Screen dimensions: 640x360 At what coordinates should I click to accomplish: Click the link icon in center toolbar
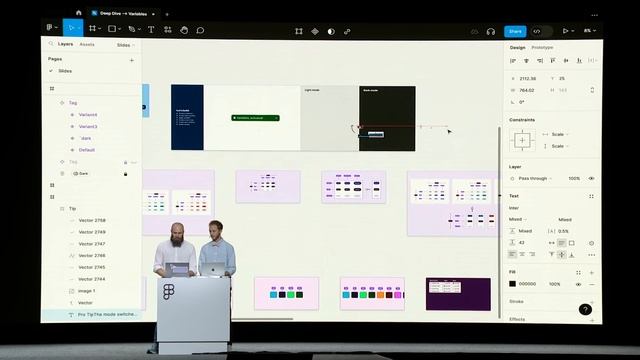pyautogui.click(x=347, y=31)
